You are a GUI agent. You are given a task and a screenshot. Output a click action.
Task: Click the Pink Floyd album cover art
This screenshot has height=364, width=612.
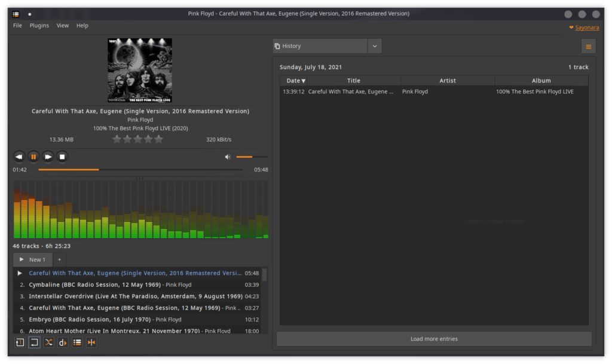coord(140,70)
